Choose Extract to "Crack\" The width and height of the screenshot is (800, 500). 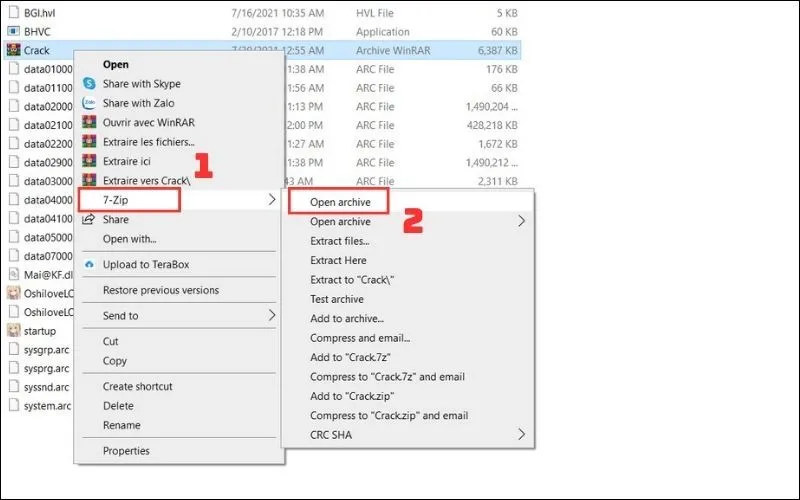tap(352, 280)
